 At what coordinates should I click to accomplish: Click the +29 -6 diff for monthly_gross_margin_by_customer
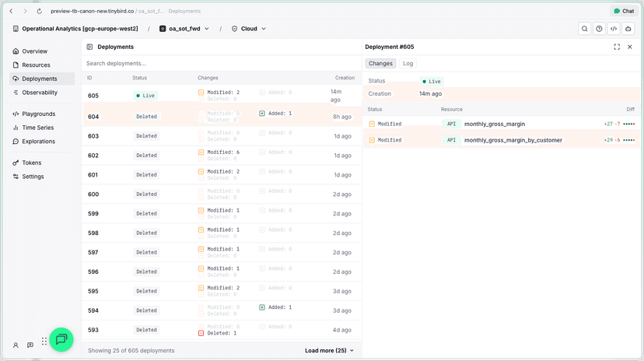point(619,140)
